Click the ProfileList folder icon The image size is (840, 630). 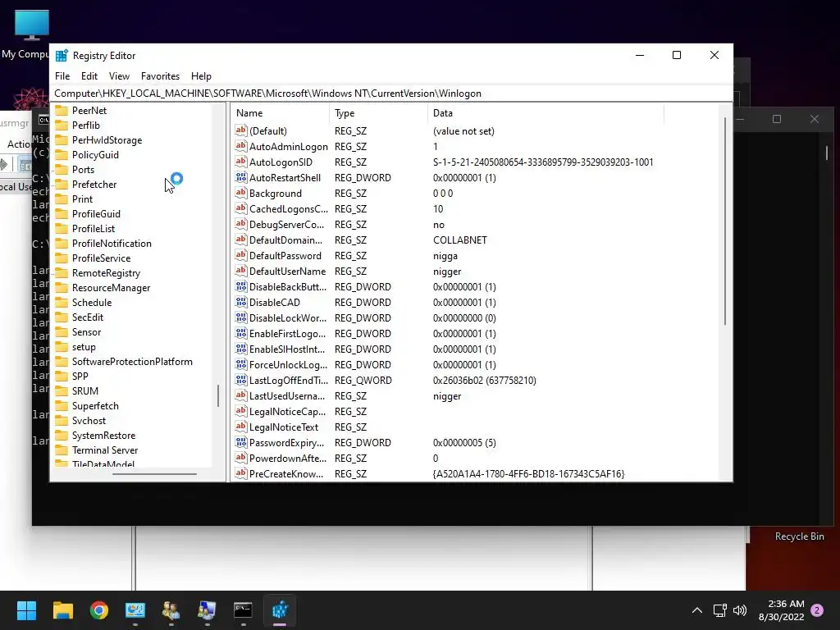(62, 229)
